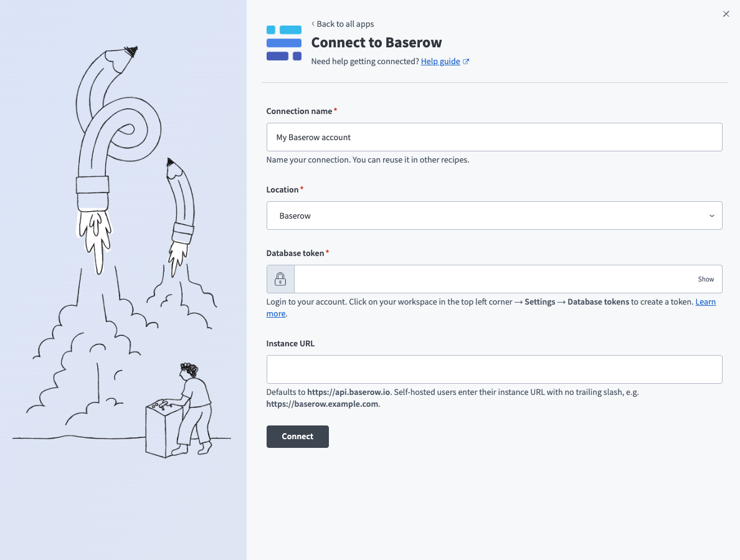Close the connection dialog with the X
The height and width of the screenshot is (560, 740).
coord(726,14)
